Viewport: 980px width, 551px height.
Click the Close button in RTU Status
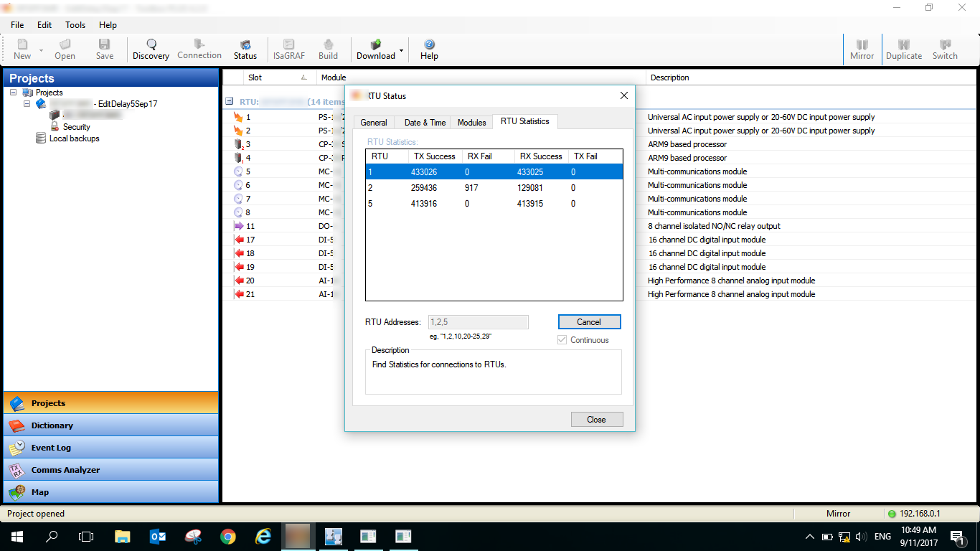click(596, 420)
